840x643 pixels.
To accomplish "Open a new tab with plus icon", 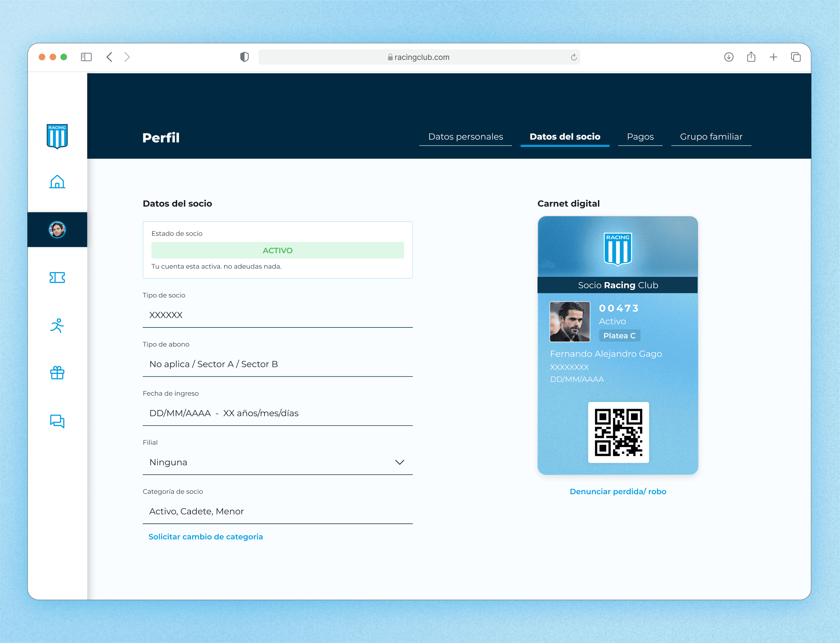I will click(x=773, y=57).
